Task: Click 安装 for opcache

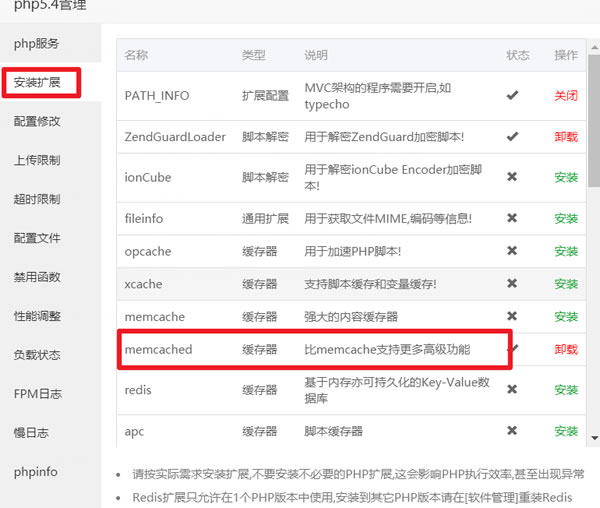Action: [x=566, y=251]
